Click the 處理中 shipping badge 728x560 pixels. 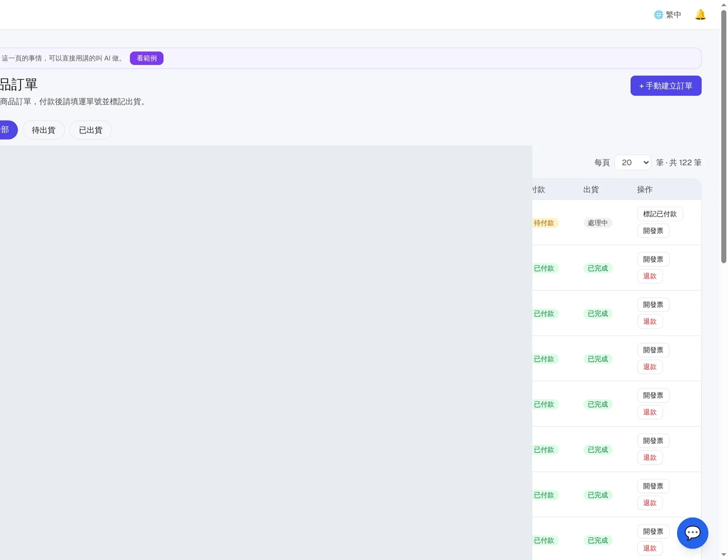point(597,223)
